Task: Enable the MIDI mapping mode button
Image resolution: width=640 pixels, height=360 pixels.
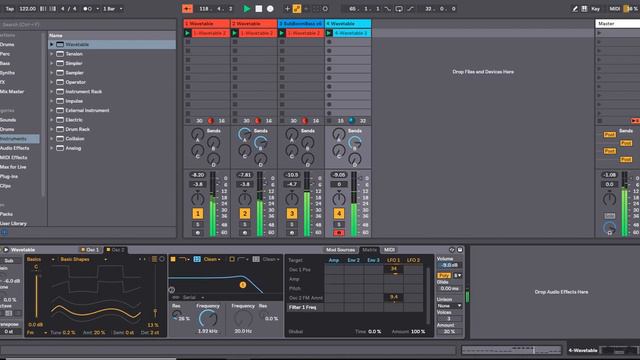Action: click(x=614, y=9)
